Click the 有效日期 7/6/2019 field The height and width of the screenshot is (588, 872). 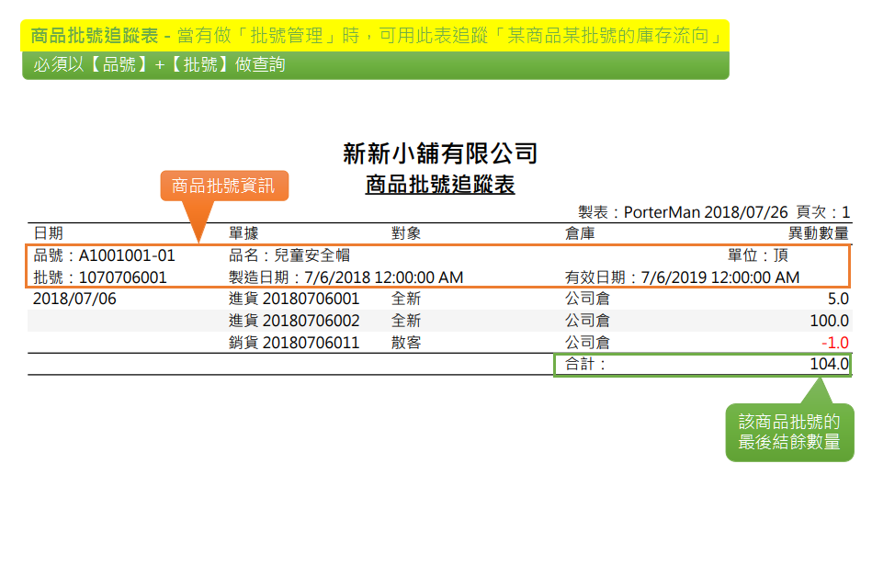[x=682, y=277]
